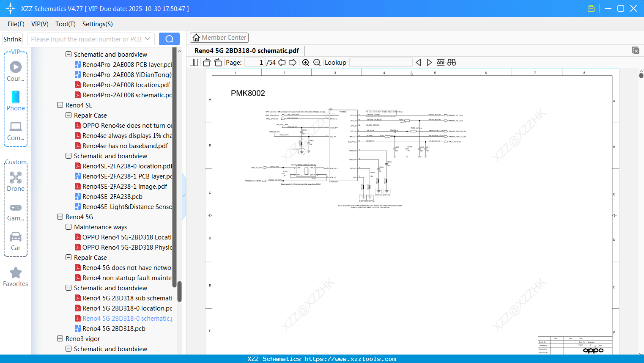
Task: Open the Courses sidebar section
Action: [16, 71]
